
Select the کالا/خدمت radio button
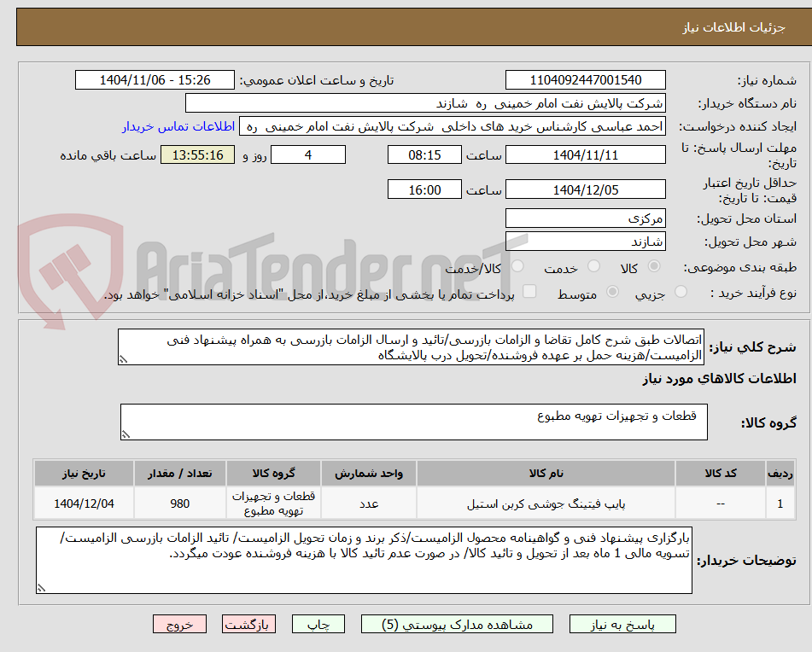pos(517,266)
